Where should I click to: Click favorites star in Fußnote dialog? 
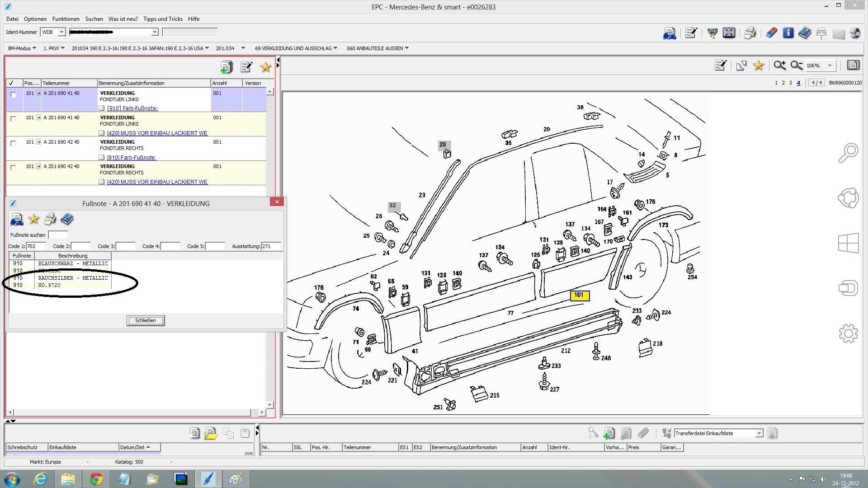(34, 220)
